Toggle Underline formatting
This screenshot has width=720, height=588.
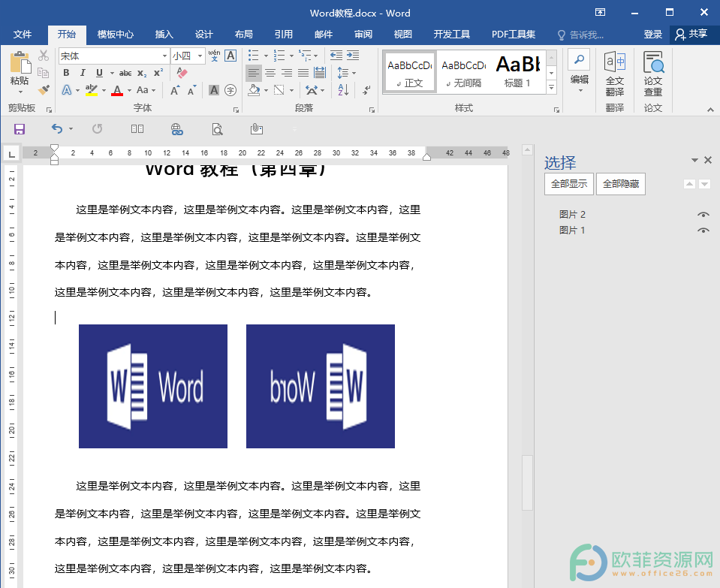(99, 73)
